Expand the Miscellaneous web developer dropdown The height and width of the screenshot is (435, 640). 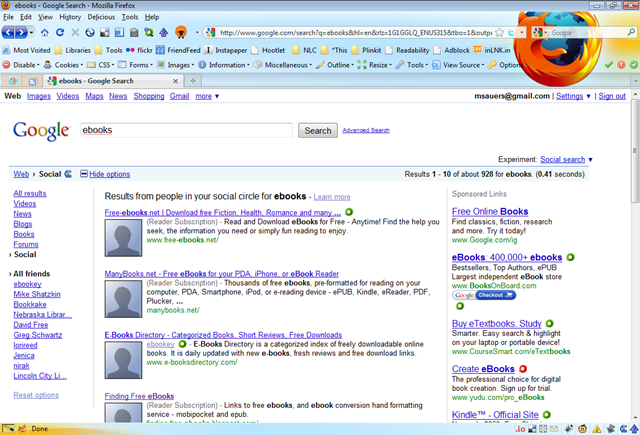click(x=311, y=65)
